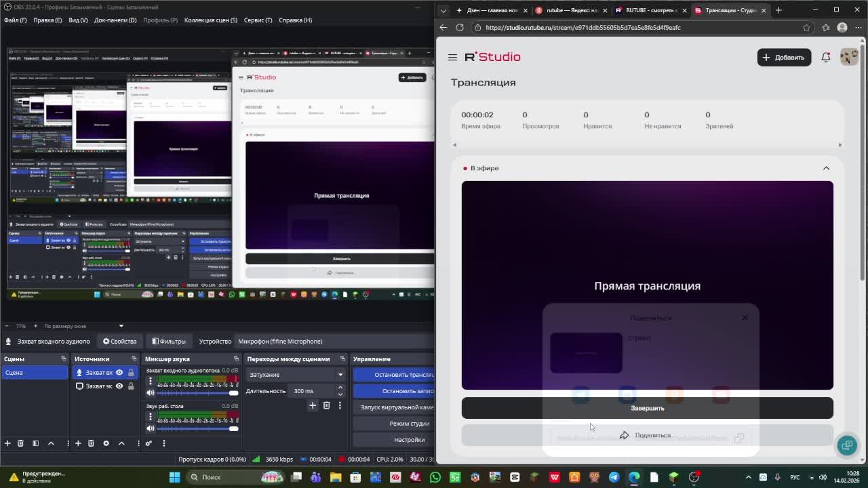Open browser profile icon
This screenshot has width=868, height=488.
pos(842,28)
